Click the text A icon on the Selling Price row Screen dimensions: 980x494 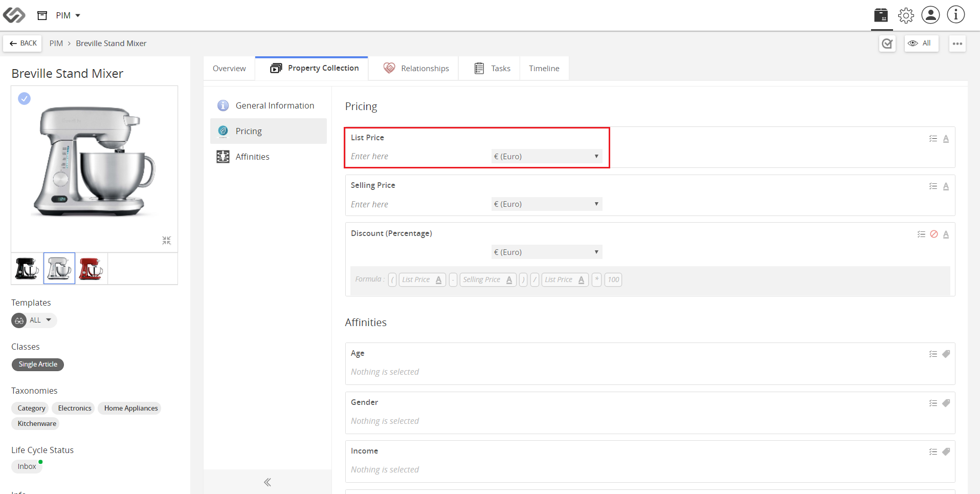point(946,186)
